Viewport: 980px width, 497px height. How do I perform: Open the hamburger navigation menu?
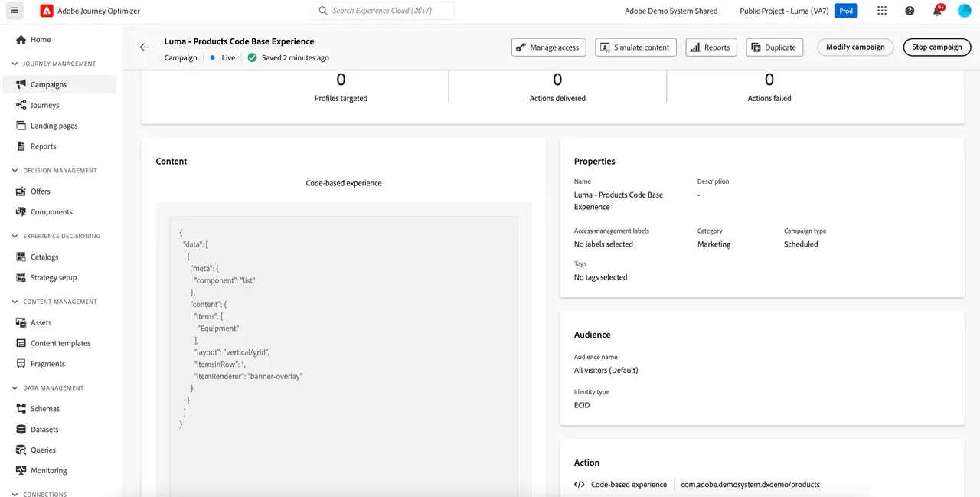[x=15, y=11]
